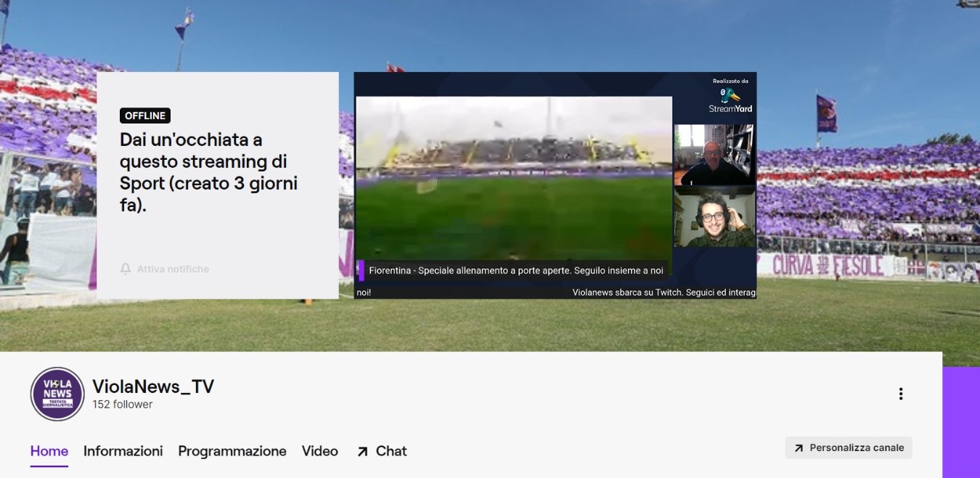Click the 'Realizzato da' label
This screenshot has height=478, width=980.
[730, 81]
